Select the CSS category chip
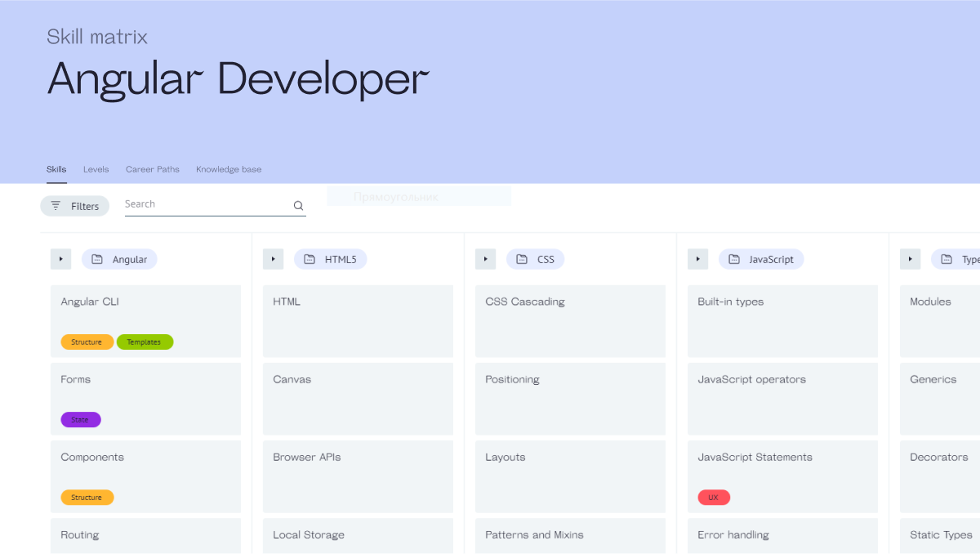The image size is (980, 554). coord(536,259)
